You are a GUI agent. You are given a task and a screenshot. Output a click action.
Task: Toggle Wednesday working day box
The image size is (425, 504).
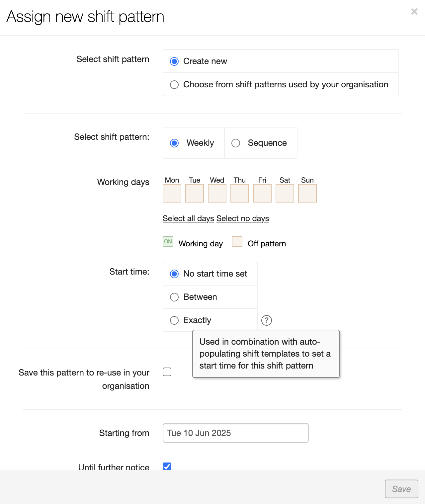click(x=217, y=193)
